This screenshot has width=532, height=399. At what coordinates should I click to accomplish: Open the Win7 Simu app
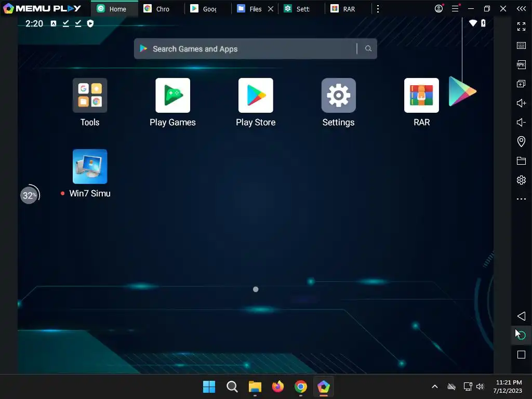coord(89,166)
